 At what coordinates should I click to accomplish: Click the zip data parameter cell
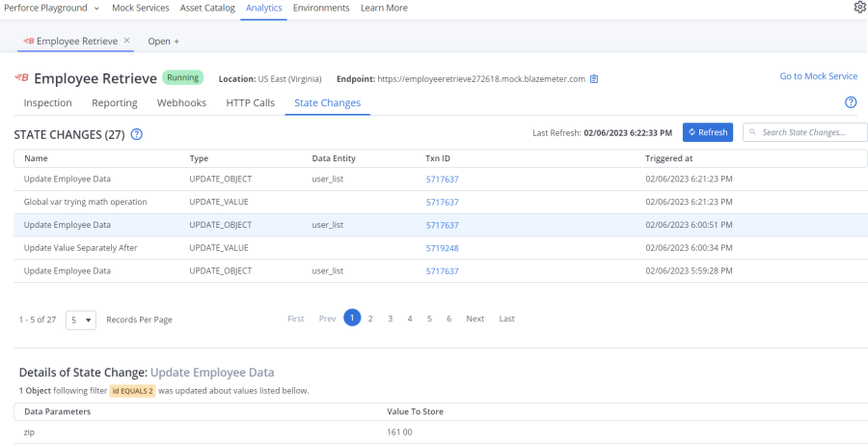tap(29, 433)
